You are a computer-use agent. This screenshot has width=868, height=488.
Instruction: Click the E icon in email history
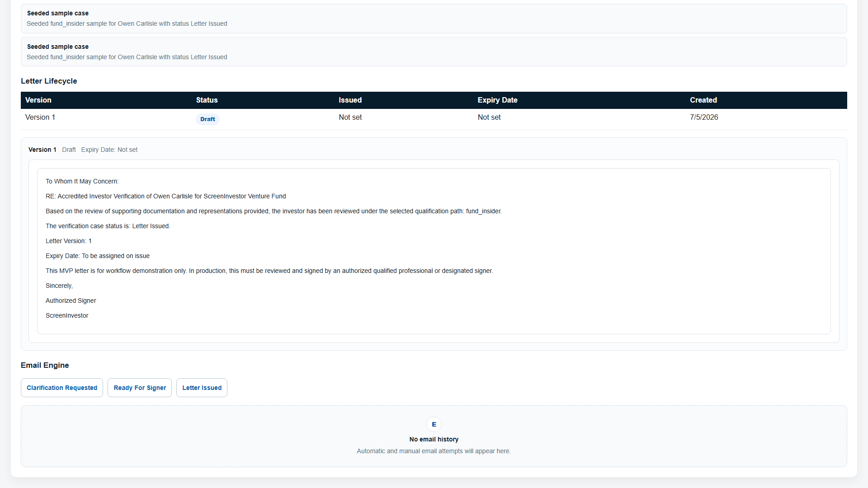pos(434,424)
